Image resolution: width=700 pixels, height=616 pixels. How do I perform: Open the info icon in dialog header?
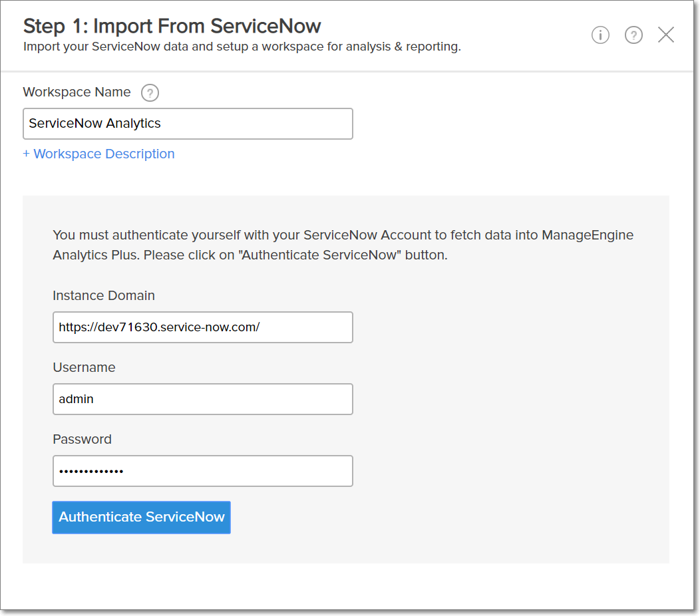pos(600,35)
